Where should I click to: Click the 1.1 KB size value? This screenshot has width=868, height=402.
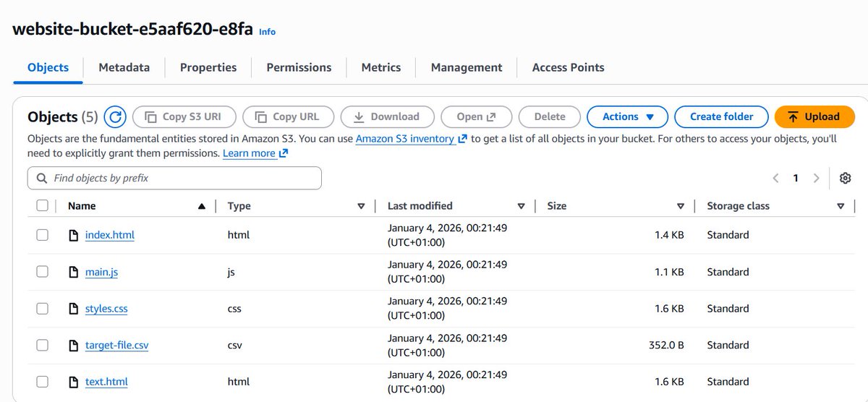point(668,272)
